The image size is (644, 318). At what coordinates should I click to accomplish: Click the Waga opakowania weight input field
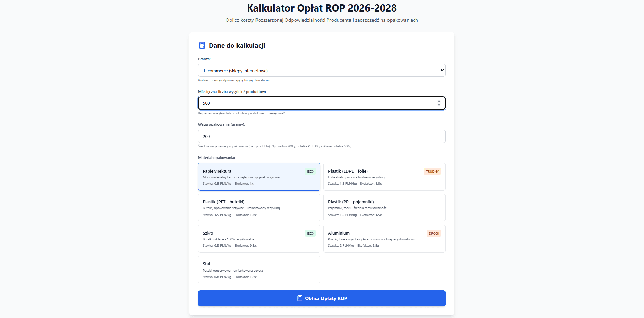click(x=321, y=136)
